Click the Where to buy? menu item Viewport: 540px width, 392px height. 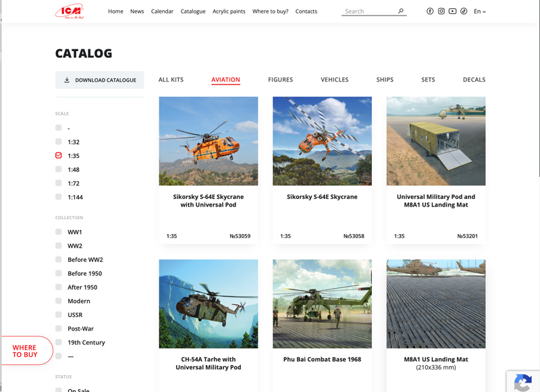269,11
